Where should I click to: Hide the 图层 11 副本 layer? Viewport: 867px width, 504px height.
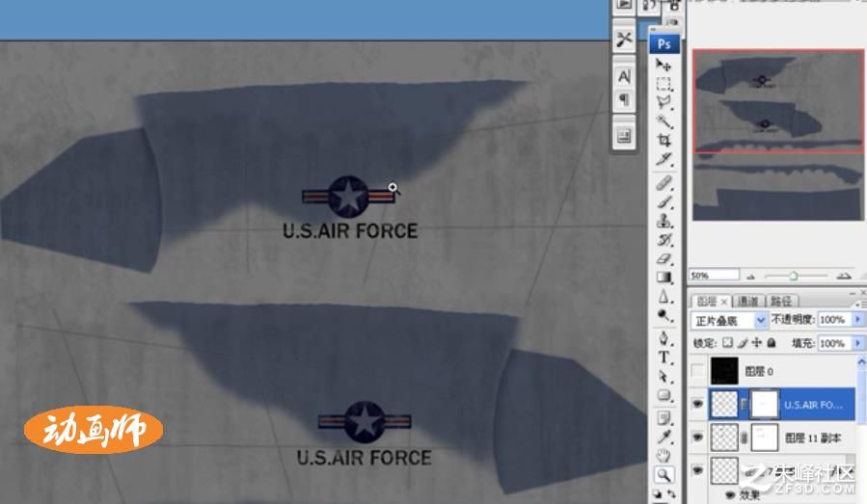[x=698, y=438]
